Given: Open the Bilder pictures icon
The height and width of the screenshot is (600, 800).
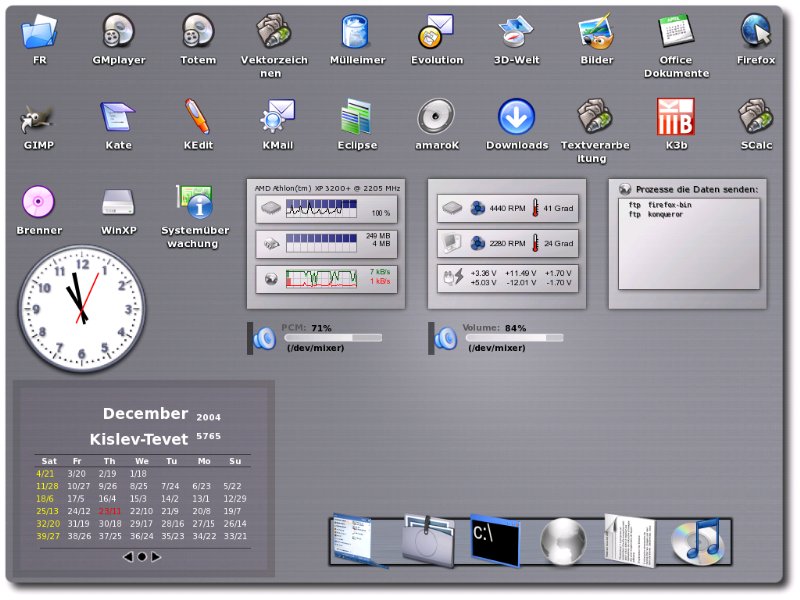Looking at the screenshot, I should [x=596, y=31].
